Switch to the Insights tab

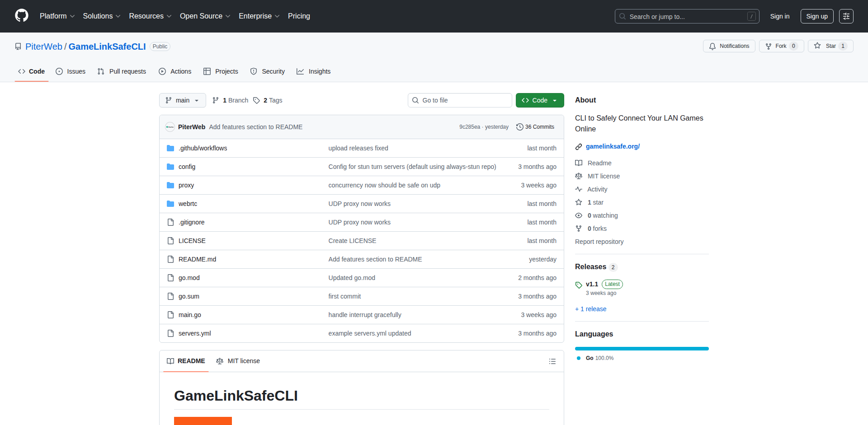coord(313,71)
